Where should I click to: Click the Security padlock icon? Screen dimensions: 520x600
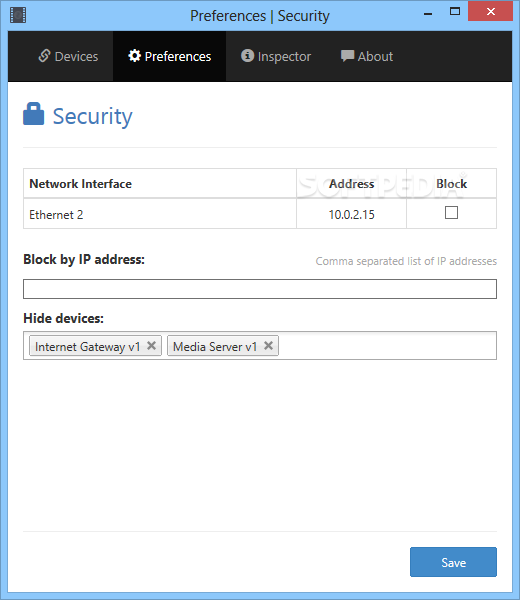tap(34, 114)
